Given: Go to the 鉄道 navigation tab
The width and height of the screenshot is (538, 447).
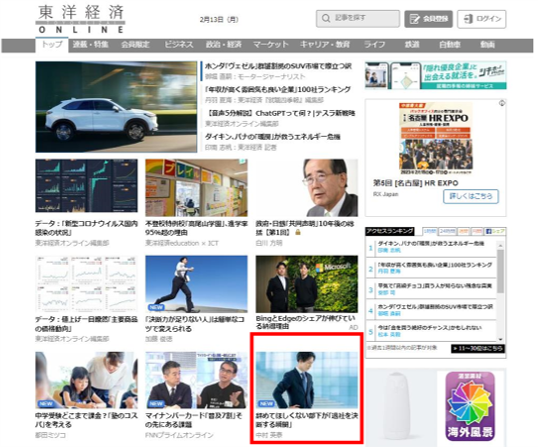Looking at the screenshot, I should (x=412, y=45).
